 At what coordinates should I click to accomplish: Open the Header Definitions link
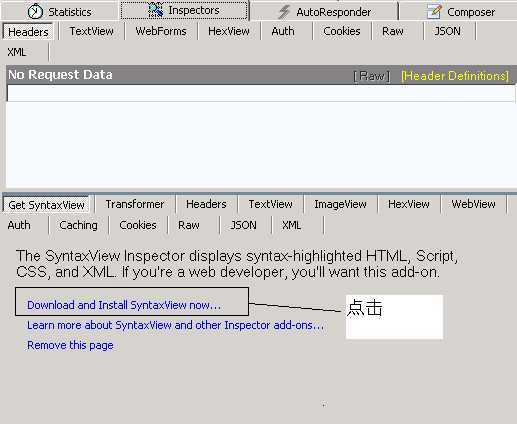click(x=455, y=76)
